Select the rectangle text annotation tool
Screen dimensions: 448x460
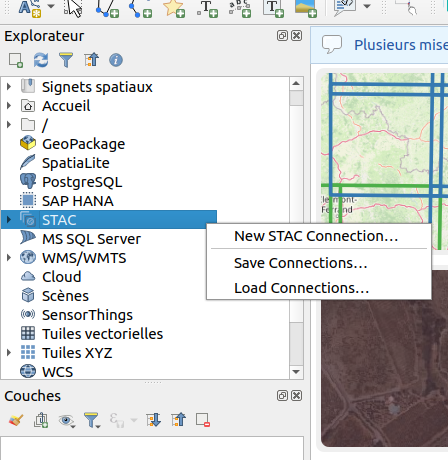coord(273,8)
